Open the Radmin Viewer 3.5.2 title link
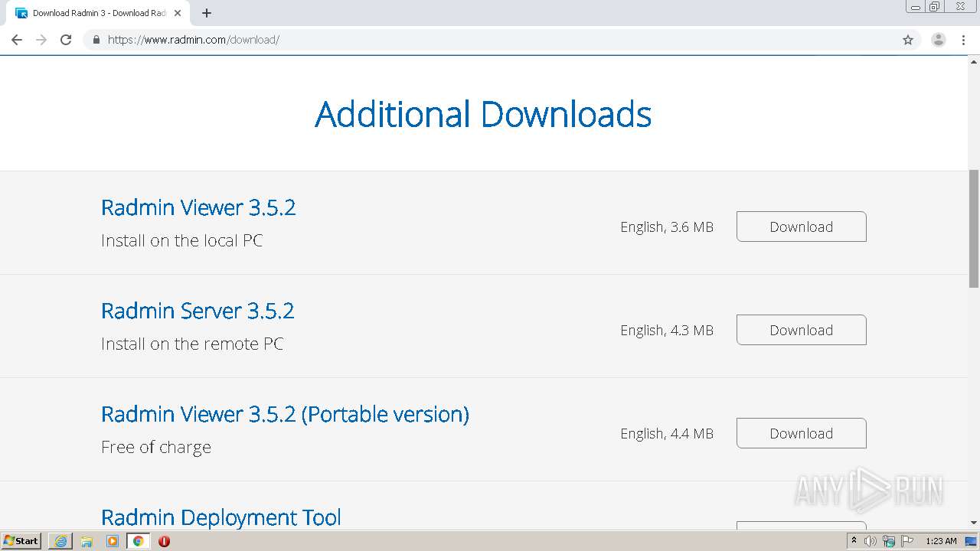 198,207
